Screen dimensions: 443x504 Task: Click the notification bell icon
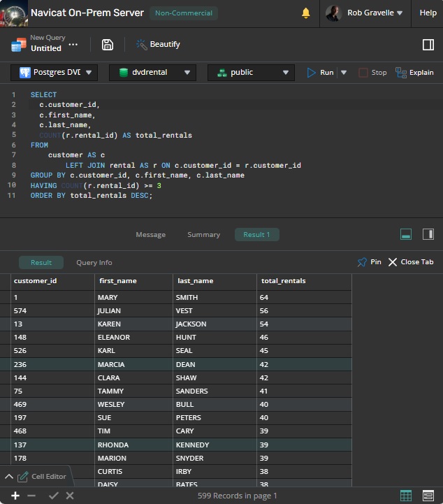[x=306, y=13]
